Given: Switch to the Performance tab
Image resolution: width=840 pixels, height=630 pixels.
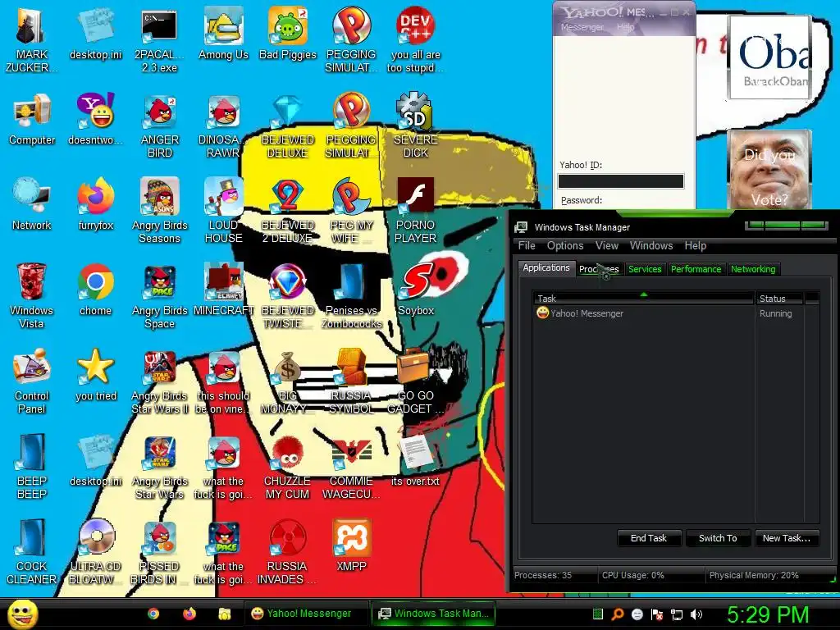Looking at the screenshot, I should [x=696, y=269].
